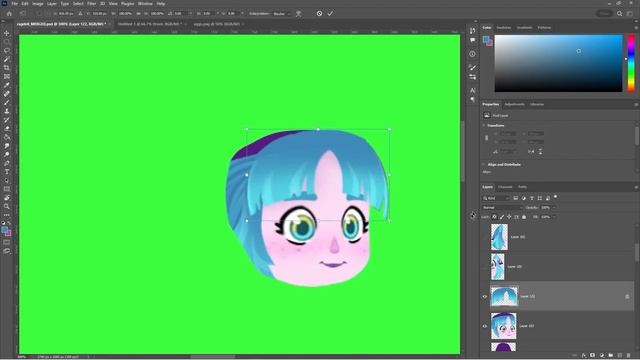Select the Frame tool
Viewport: 640px width, 360px height.
(x=7, y=76)
